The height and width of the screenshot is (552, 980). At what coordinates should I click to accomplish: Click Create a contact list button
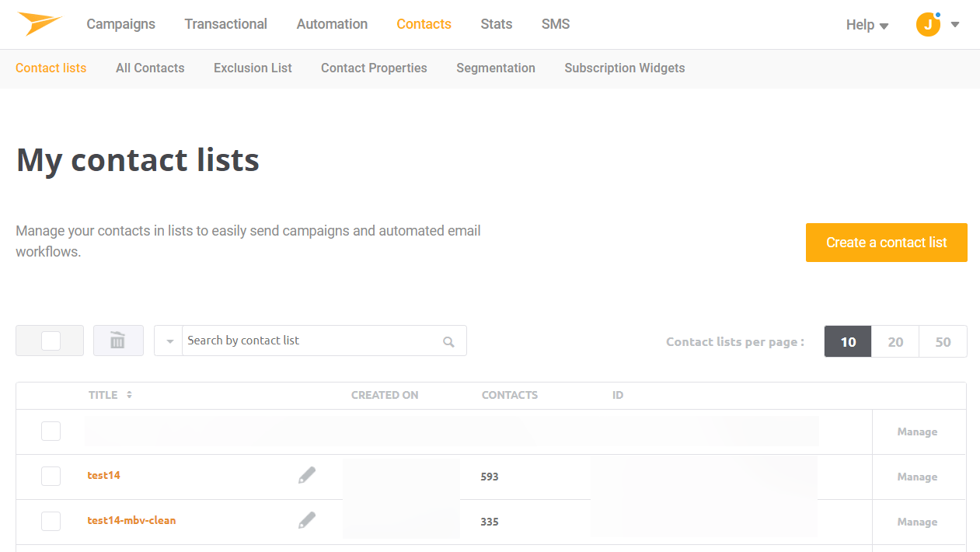[887, 243]
